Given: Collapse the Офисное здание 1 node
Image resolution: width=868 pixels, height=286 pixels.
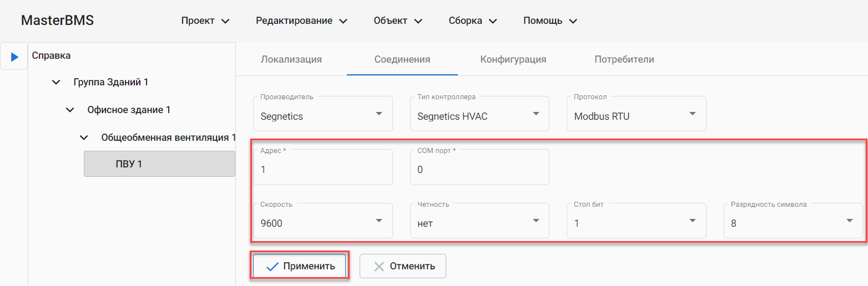Looking at the screenshot, I should point(69,110).
